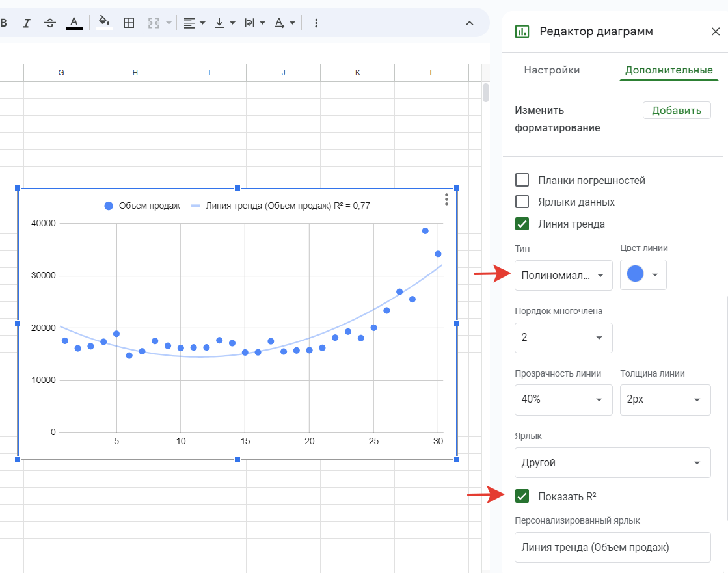
Task: Apply strikethrough formatting
Action: pyautogui.click(x=50, y=23)
